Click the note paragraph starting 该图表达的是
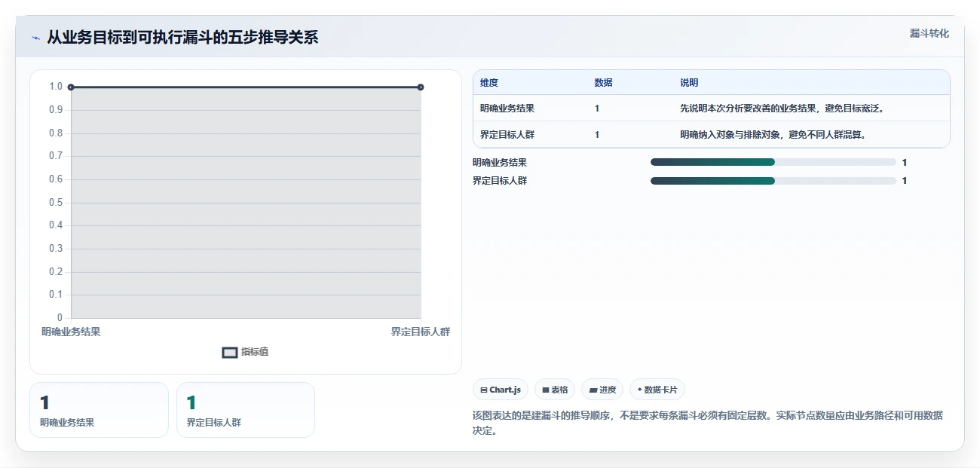 click(708, 423)
